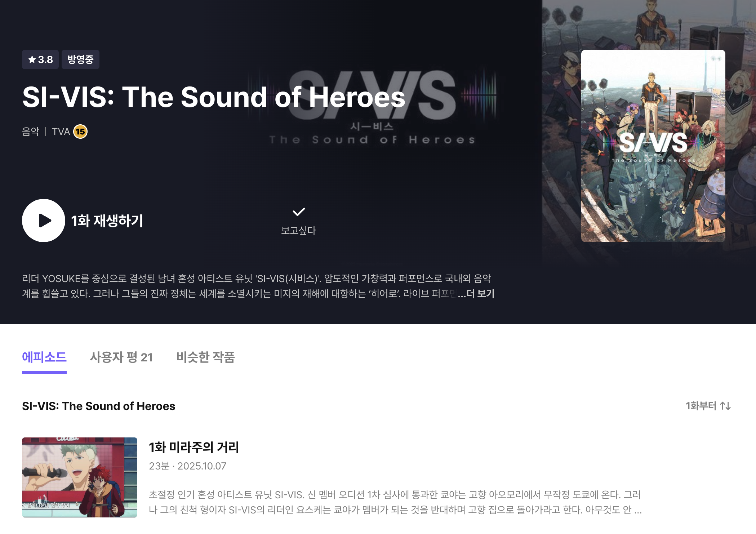Open episode title 1화 미라주의 거리
This screenshot has width=756, height=534.
(194, 447)
